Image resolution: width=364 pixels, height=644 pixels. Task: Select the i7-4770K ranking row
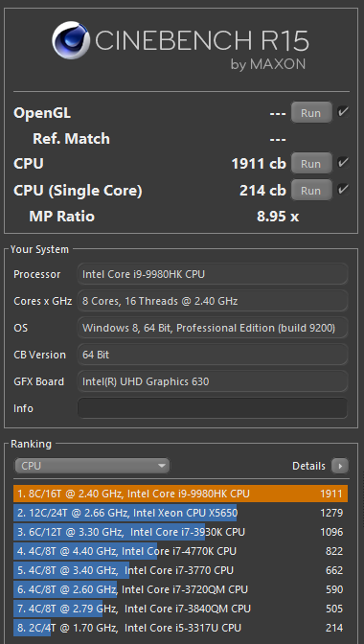(x=181, y=551)
